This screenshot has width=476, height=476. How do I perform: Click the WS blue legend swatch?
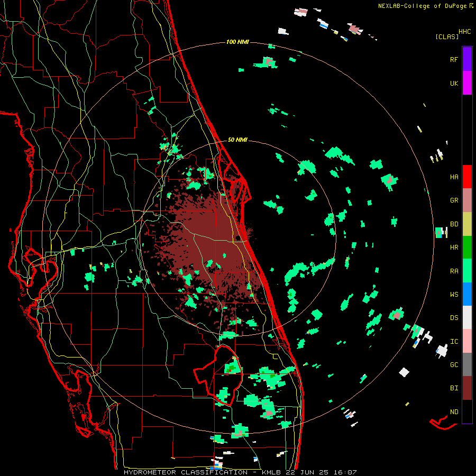click(467, 294)
